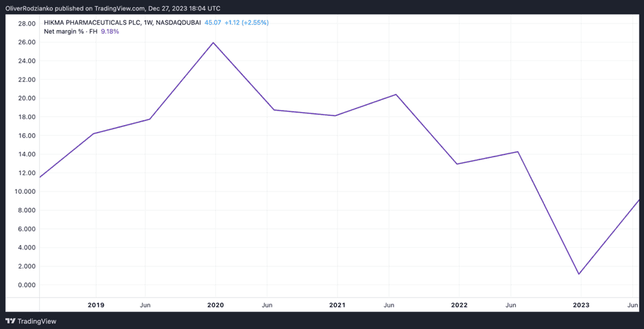The image size is (644, 329).
Task: Click the 0.000 label on the price axis
Action: (x=27, y=285)
